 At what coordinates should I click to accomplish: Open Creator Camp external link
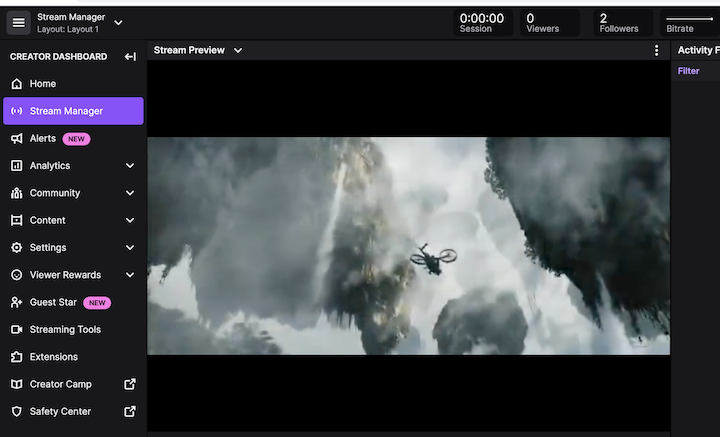(x=129, y=384)
